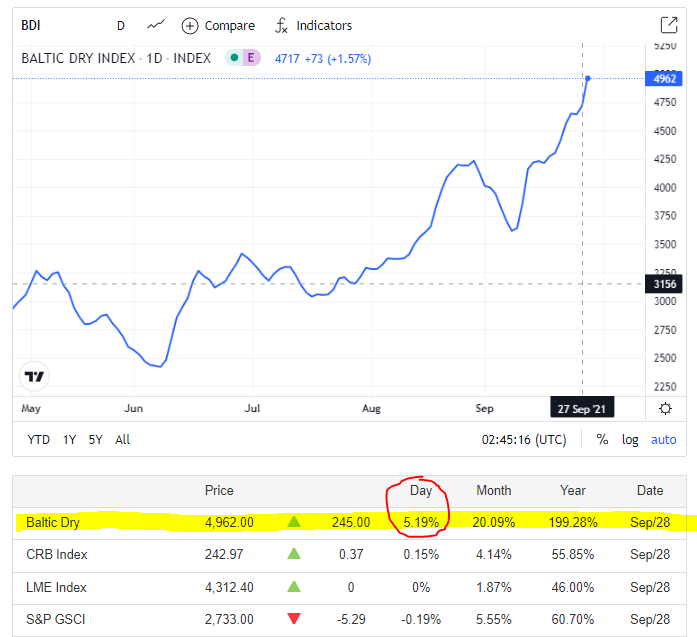Screen dimensions: 697x637
Task: Click green up arrow in Baltic Dry row
Action: 294,521
